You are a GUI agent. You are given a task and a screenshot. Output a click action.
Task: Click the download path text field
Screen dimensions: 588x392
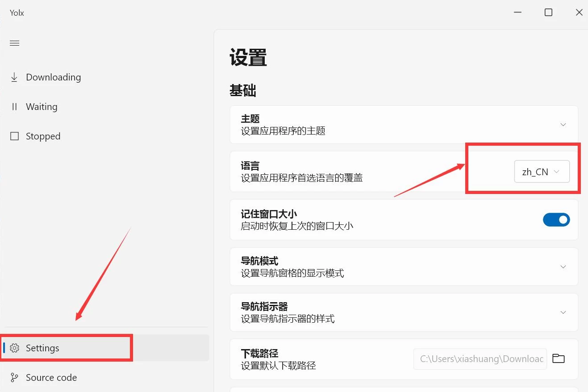click(x=480, y=359)
